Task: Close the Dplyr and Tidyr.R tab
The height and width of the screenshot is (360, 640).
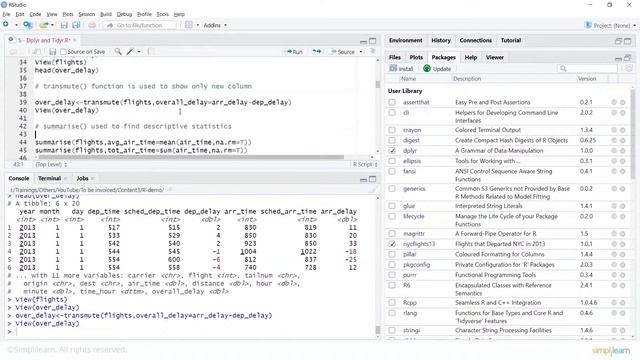Action: point(75,40)
